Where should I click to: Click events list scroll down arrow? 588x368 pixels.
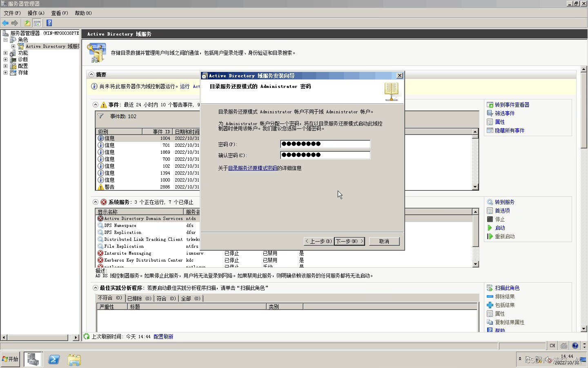tap(475, 187)
